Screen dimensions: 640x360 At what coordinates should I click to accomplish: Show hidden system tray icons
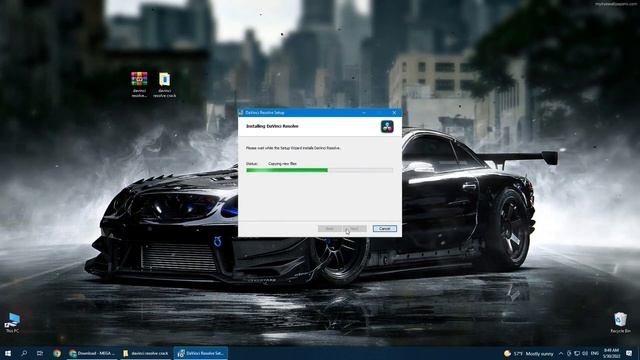tap(561, 353)
